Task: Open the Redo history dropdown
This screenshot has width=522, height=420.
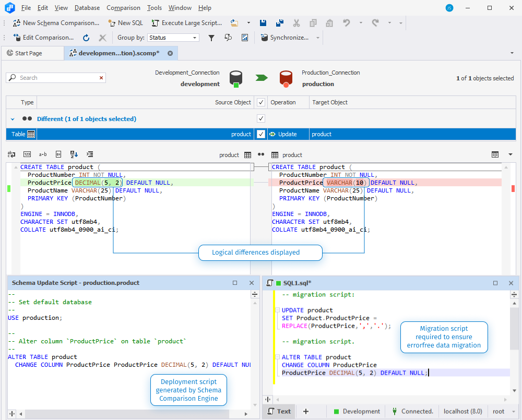Action: click(389, 23)
